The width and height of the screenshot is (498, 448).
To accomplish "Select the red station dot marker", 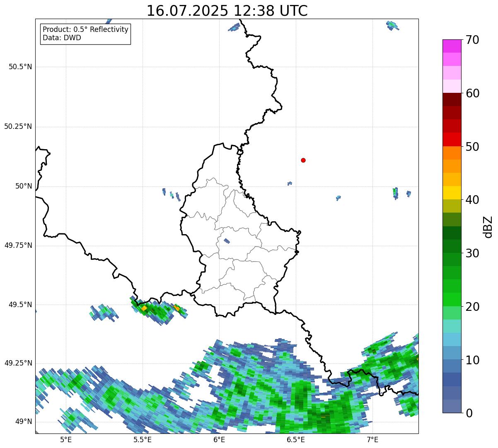I will (303, 160).
